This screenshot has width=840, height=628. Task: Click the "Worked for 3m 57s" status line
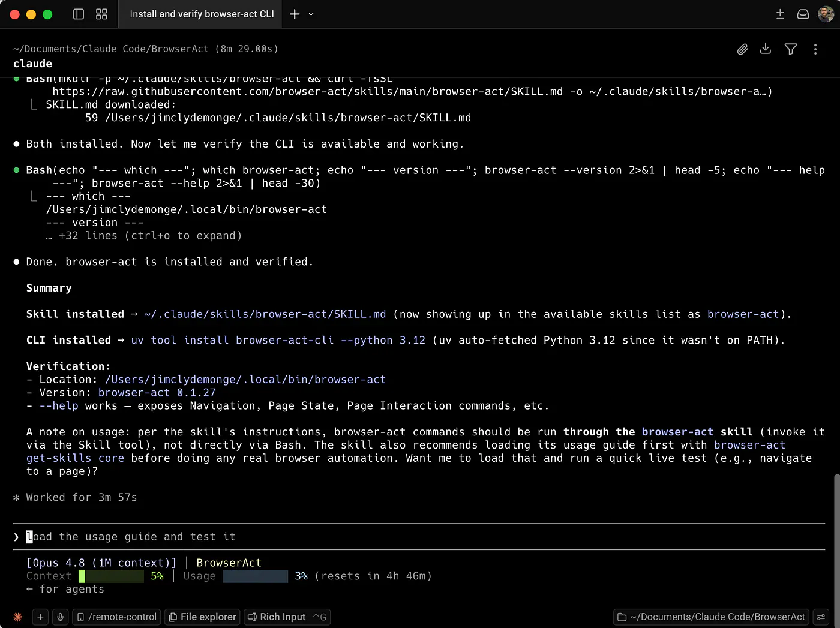[x=75, y=498]
